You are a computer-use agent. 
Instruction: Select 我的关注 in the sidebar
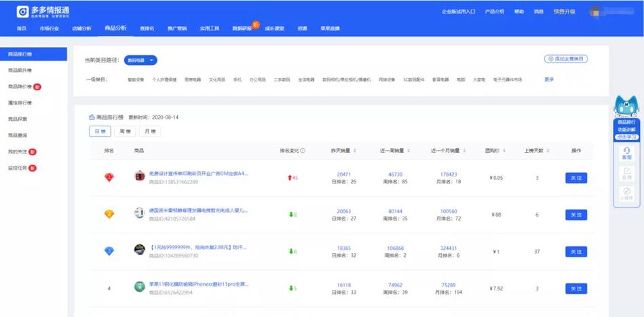[x=18, y=151]
